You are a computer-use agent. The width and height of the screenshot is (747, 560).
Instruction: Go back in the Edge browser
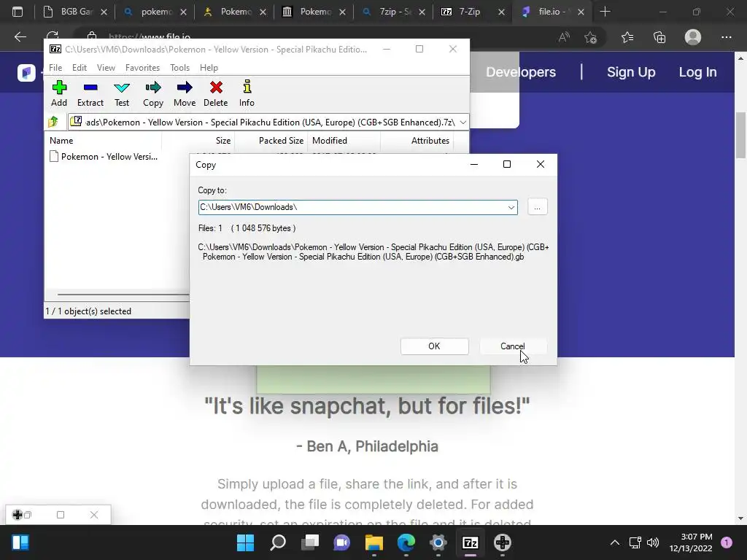click(x=20, y=37)
